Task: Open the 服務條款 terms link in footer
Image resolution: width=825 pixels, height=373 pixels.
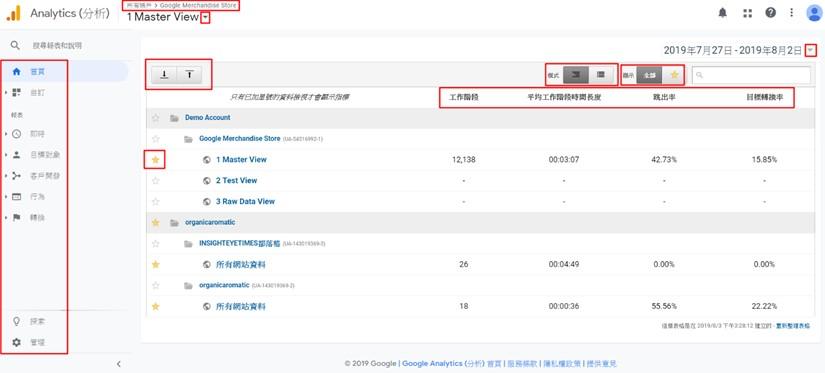Action: click(x=522, y=364)
